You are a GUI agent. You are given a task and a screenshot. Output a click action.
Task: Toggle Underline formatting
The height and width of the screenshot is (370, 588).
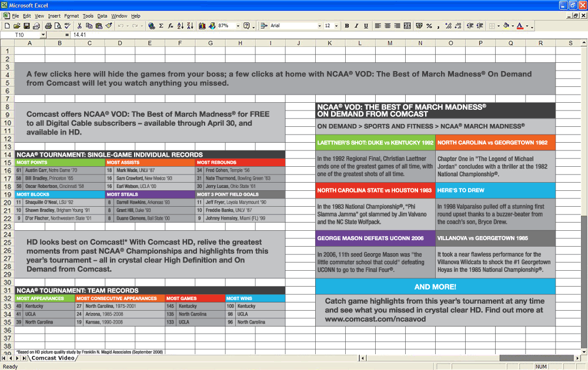pyautogui.click(x=366, y=26)
